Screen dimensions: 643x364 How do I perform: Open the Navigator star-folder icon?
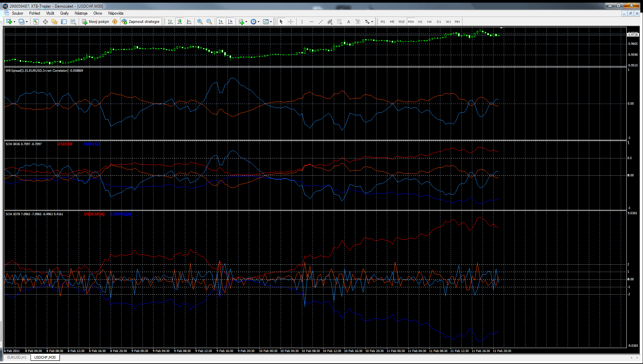pos(54,22)
